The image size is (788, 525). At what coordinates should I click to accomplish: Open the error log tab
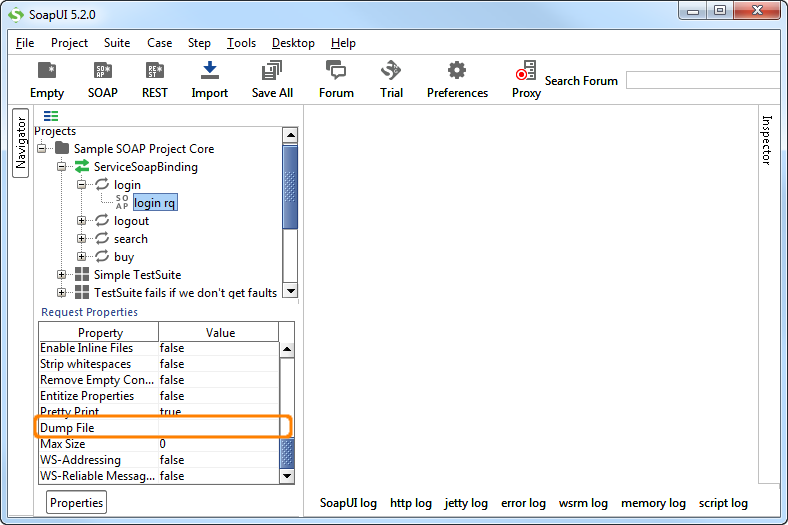coord(523,503)
